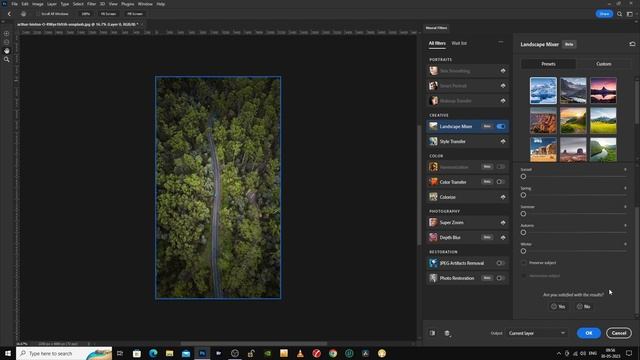The height and width of the screenshot is (360, 640).
Task: Click the Autumn slider handle
Action: (523, 232)
